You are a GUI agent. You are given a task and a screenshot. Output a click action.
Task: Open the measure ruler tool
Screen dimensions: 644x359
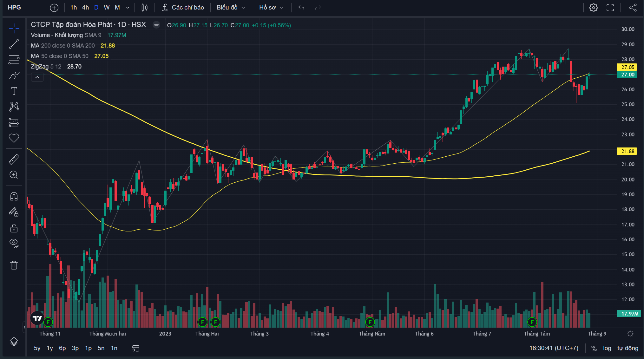click(14, 159)
